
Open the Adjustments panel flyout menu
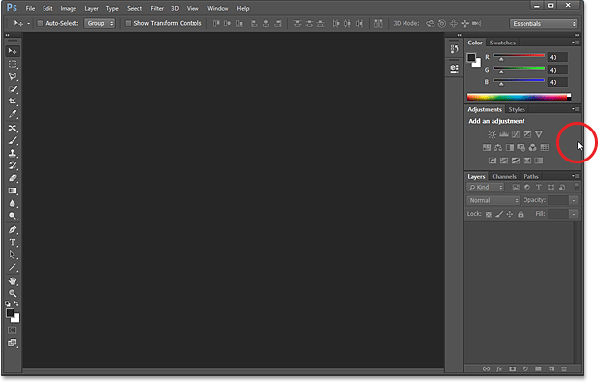point(575,109)
